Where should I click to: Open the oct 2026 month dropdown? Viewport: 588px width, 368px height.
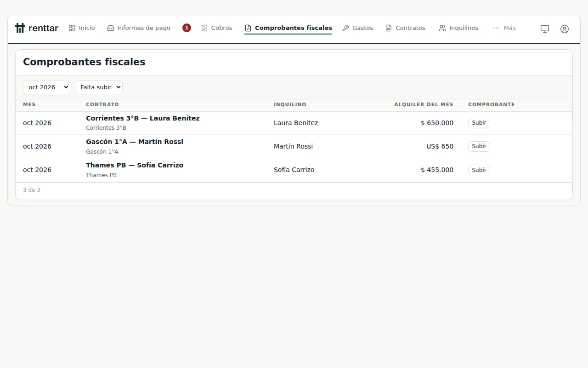46,87
